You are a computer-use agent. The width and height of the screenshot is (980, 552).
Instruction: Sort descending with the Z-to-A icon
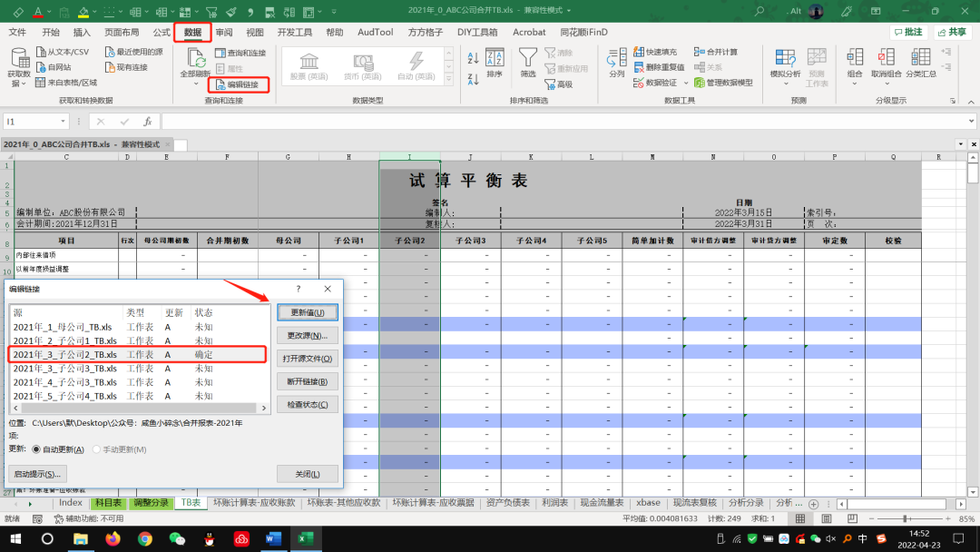(473, 79)
